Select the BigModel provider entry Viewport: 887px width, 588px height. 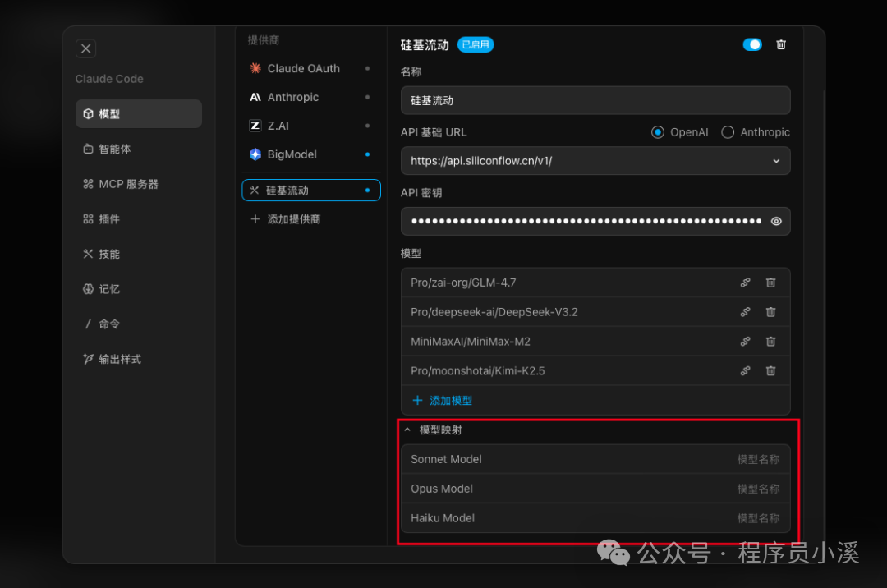292,154
